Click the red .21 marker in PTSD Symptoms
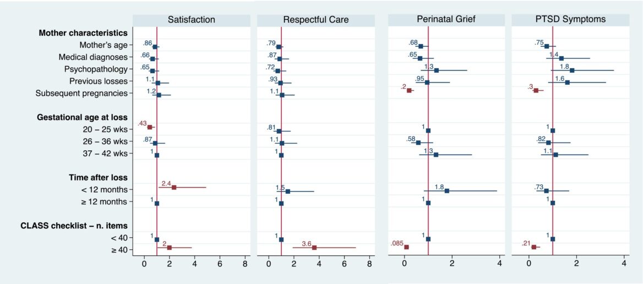The image size is (644, 284). pyautogui.click(x=534, y=247)
